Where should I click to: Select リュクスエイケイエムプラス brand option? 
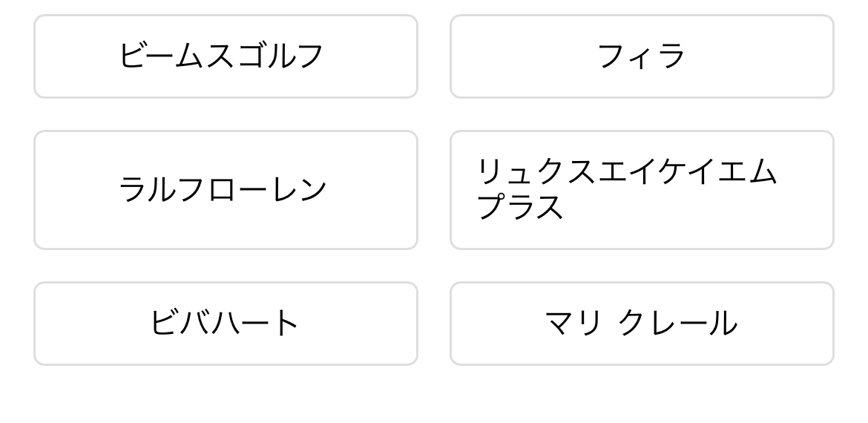click(x=642, y=190)
